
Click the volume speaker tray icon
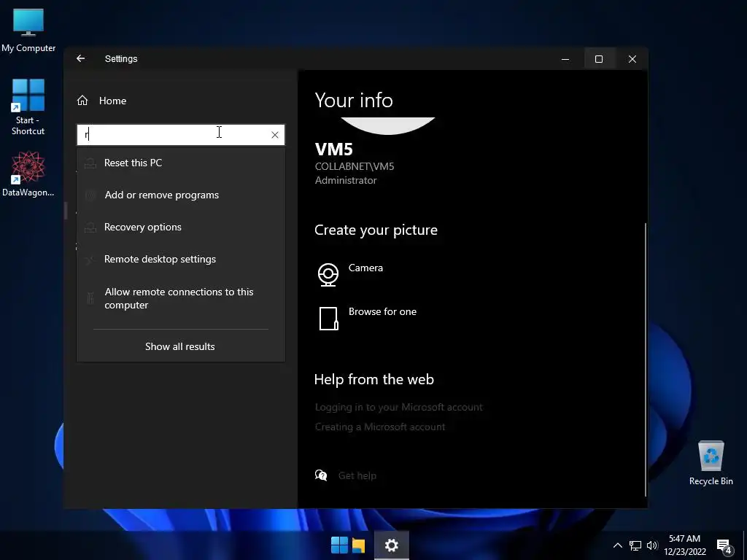point(652,545)
